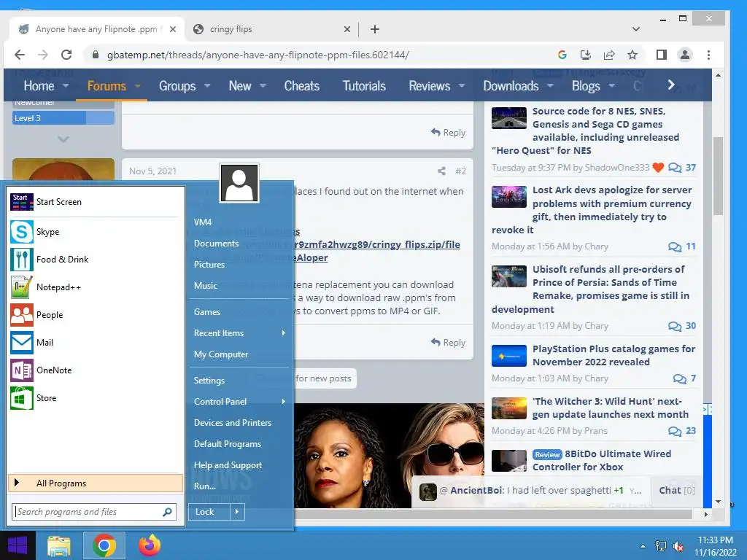Open the cringy_flips.zip file link
The height and width of the screenshot is (560, 747).
pos(377,245)
